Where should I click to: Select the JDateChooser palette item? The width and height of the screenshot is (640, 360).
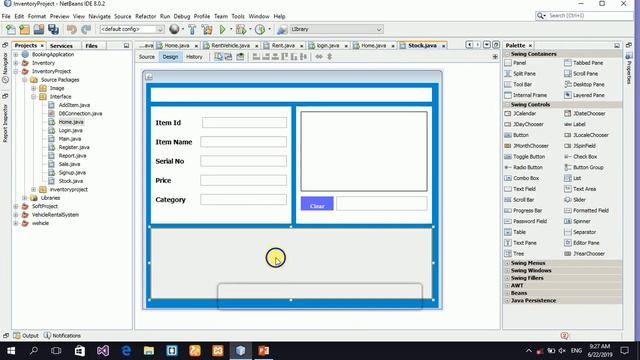[x=585, y=113]
